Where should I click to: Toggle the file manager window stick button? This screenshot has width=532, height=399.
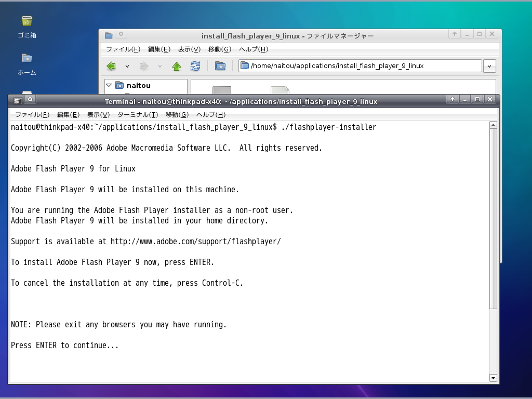pos(121,34)
